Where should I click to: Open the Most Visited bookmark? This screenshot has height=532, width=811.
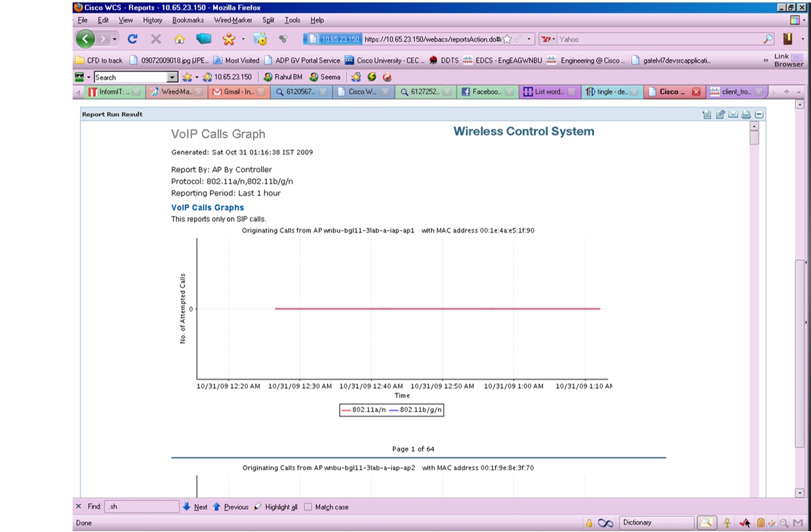pos(236,60)
